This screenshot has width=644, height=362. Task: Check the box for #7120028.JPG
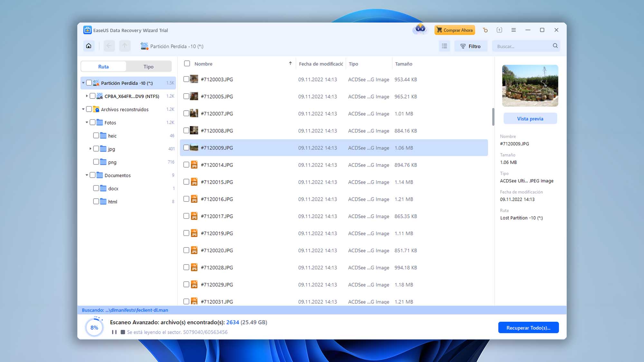click(x=186, y=267)
